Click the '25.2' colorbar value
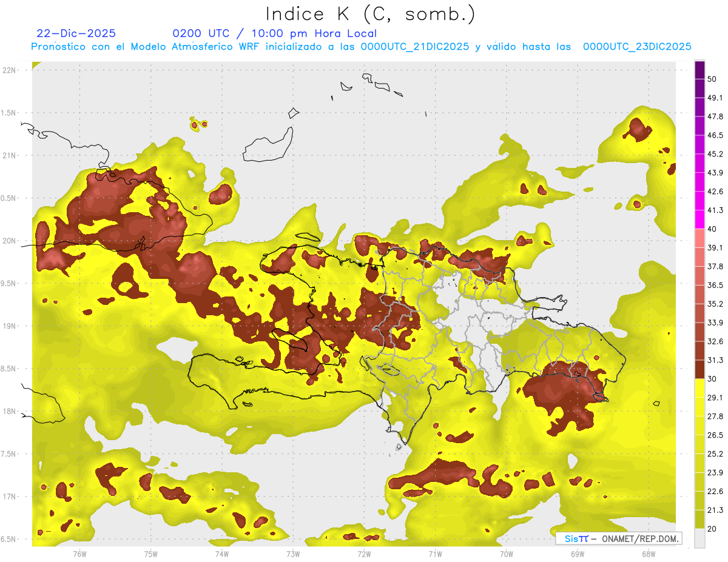Viewport: 728px width, 562px height. (715, 454)
